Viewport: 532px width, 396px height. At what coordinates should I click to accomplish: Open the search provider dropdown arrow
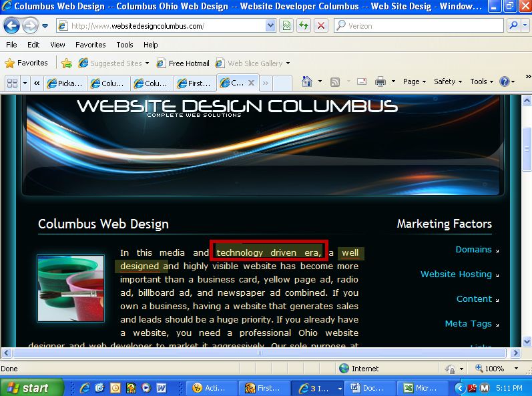tap(525, 26)
